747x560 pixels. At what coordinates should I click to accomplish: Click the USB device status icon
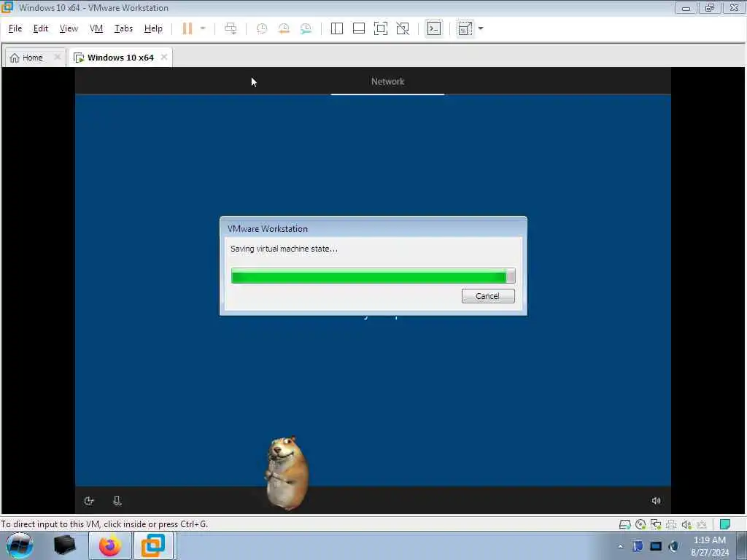coord(702,525)
